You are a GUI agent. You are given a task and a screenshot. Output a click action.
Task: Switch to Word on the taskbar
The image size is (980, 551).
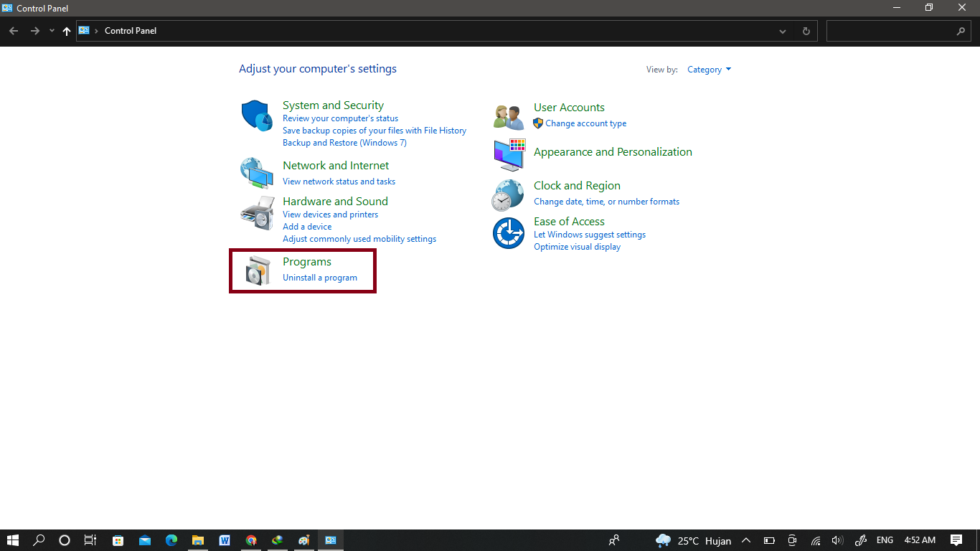pos(225,540)
